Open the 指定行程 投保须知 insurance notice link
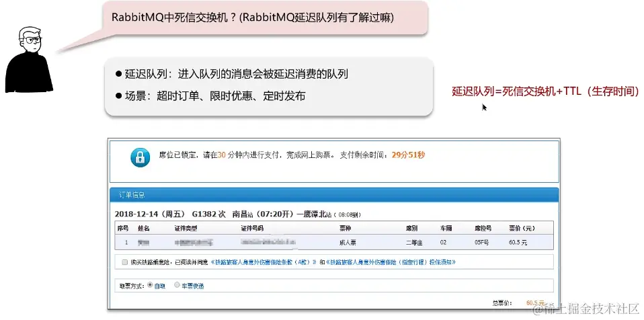The image size is (644, 320). [x=391, y=262]
